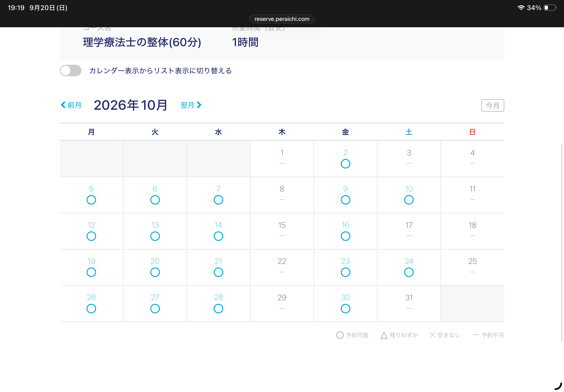
Task: Click the page vertical scrollbar
Action: pyautogui.click(x=562, y=243)
